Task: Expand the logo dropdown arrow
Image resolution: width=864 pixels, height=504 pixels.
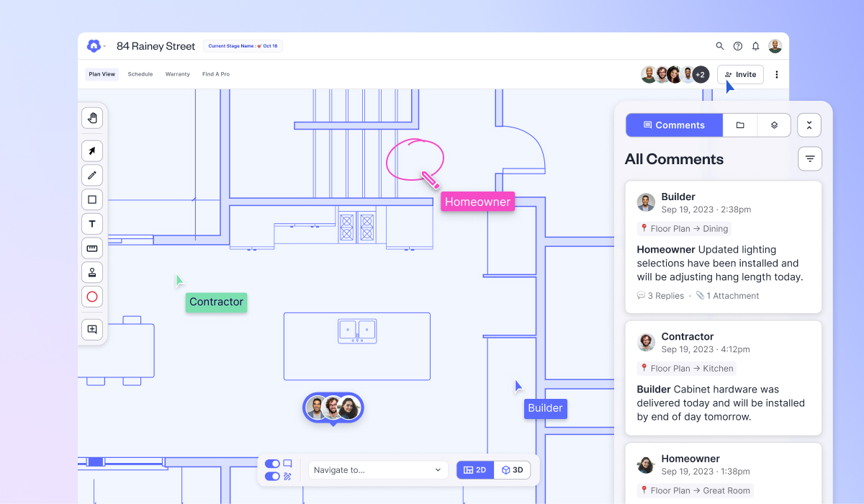Action: 104,46
